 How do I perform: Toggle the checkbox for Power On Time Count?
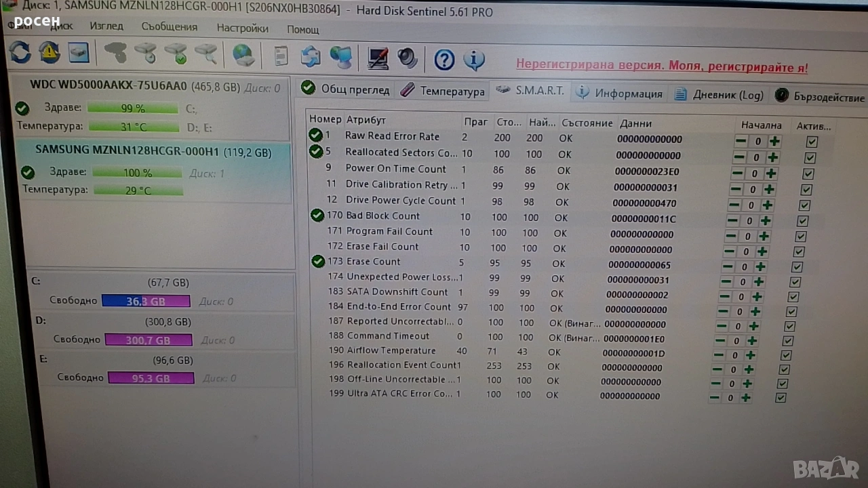click(x=808, y=174)
